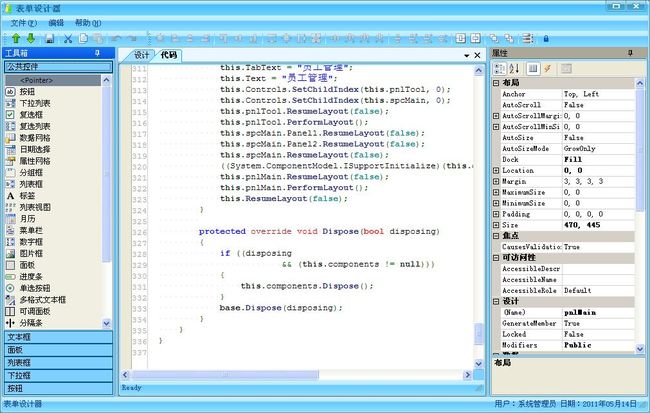The height and width of the screenshot is (413, 650).
Task: Switch property grid to Categorized view
Action: pos(500,68)
